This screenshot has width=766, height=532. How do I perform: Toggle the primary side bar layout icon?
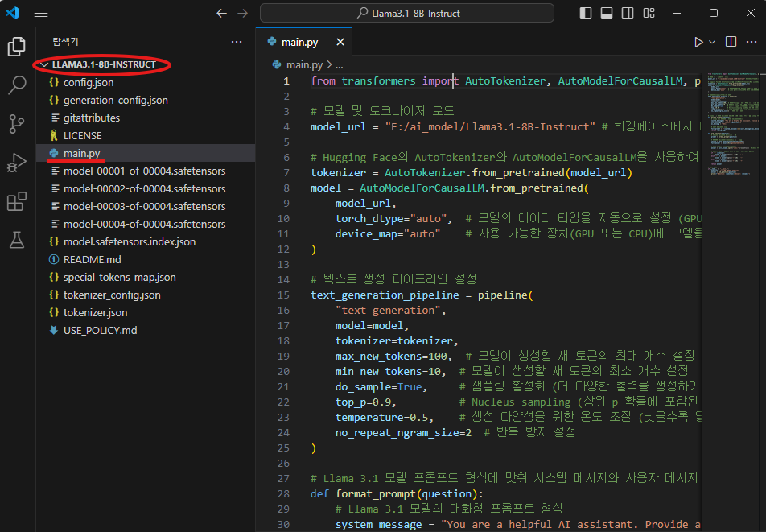pos(585,13)
